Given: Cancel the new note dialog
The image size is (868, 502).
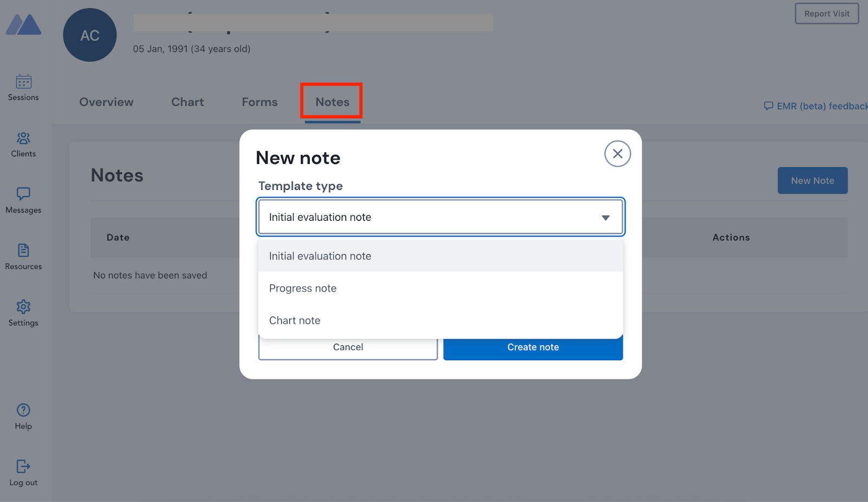Looking at the screenshot, I should (x=348, y=347).
